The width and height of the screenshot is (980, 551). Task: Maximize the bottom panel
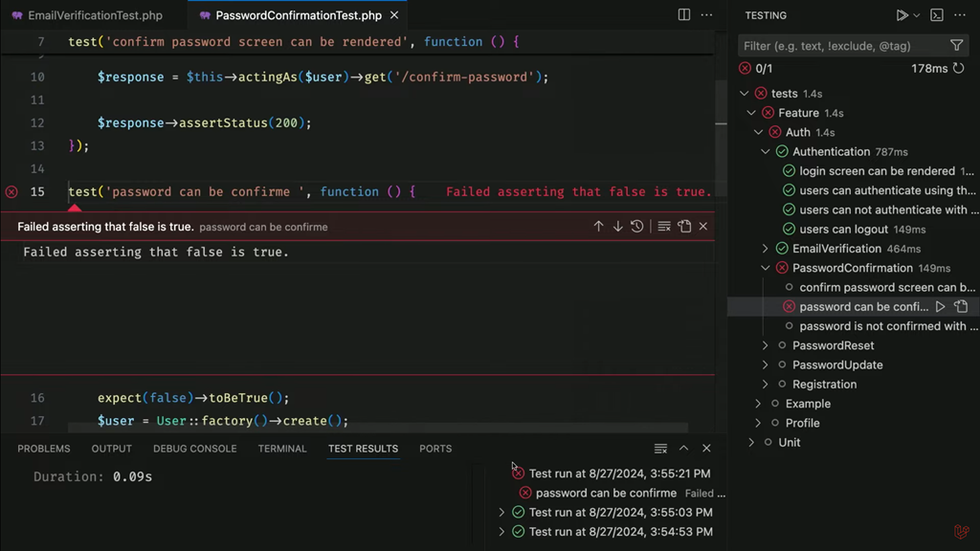click(x=683, y=449)
